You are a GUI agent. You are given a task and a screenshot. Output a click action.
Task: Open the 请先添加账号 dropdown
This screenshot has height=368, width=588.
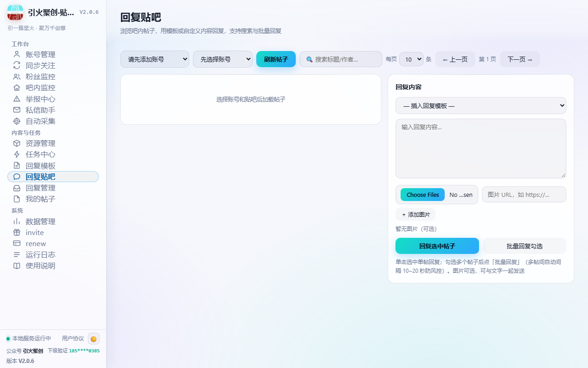(x=155, y=59)
